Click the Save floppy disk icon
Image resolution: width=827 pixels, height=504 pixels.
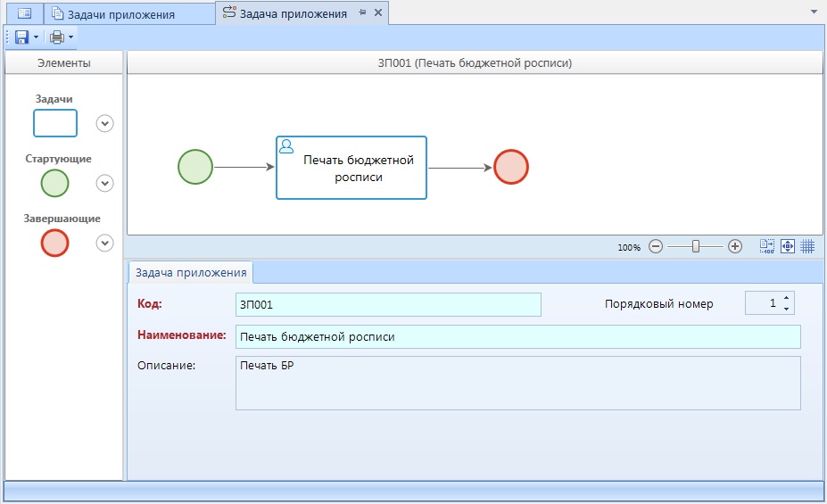pos(21,37)
